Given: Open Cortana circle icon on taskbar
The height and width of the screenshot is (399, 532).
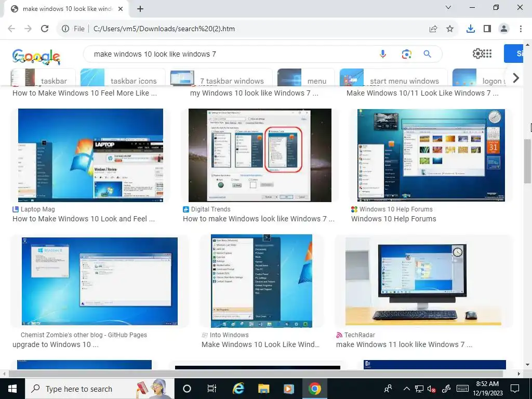Looking at the screenshot, I should [187, 389].
